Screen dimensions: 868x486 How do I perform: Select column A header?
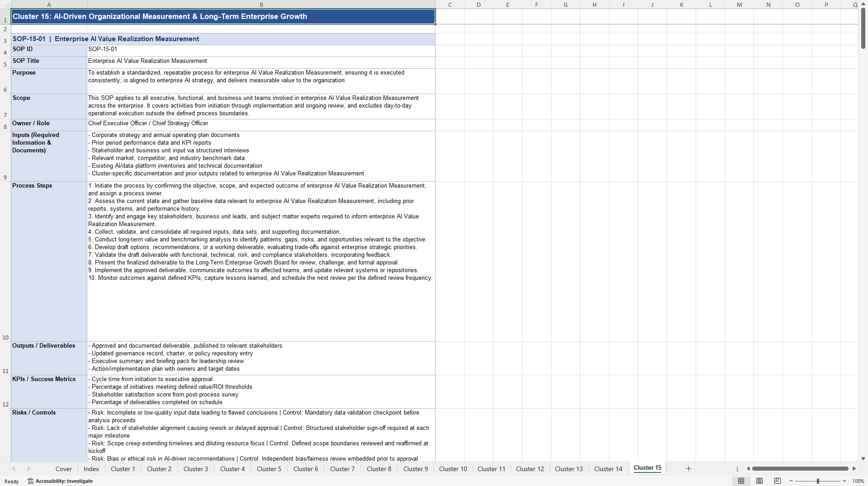49,5
